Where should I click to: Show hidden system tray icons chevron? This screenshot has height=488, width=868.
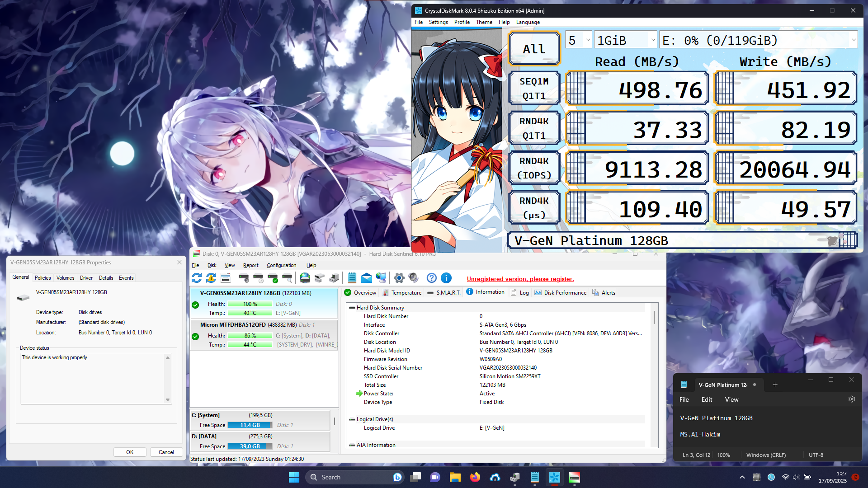(742, 477)
